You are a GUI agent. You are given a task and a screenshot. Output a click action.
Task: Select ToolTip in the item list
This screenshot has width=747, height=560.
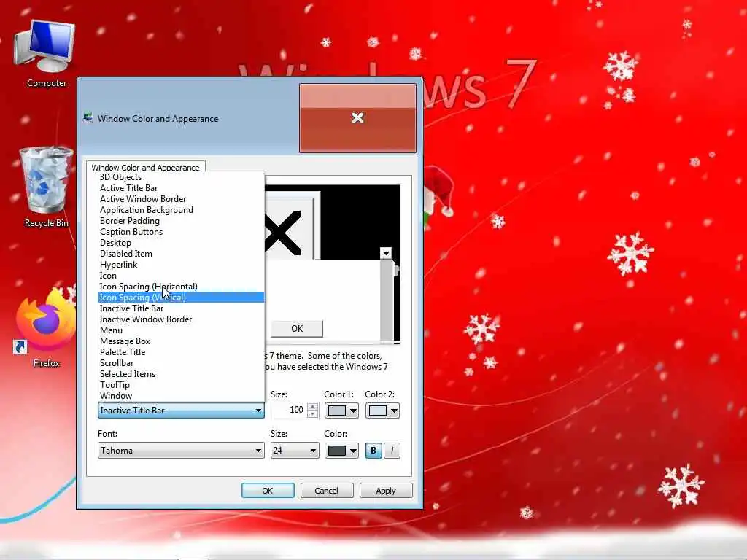(x=181, y=385)
